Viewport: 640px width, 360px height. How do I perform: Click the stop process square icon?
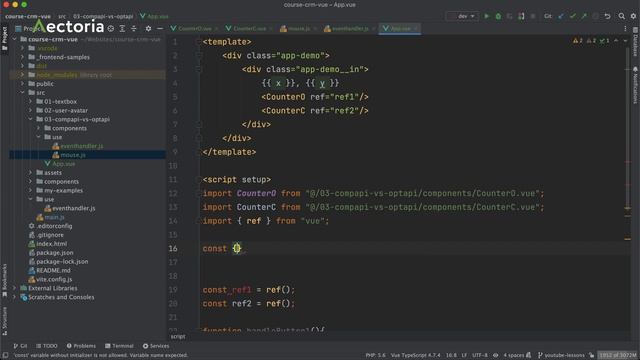click(533, 16)
